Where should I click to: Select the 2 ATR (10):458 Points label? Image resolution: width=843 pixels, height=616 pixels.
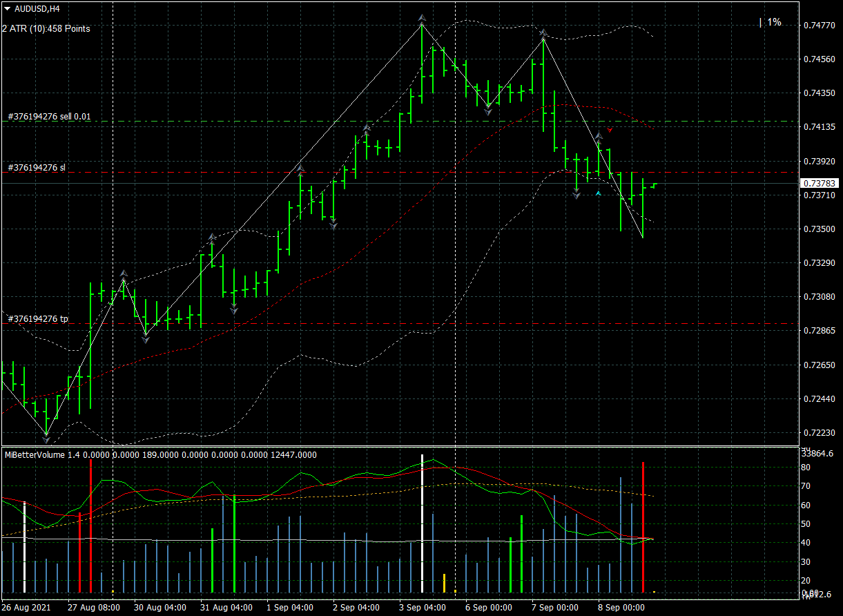click(x=46, y=28)
